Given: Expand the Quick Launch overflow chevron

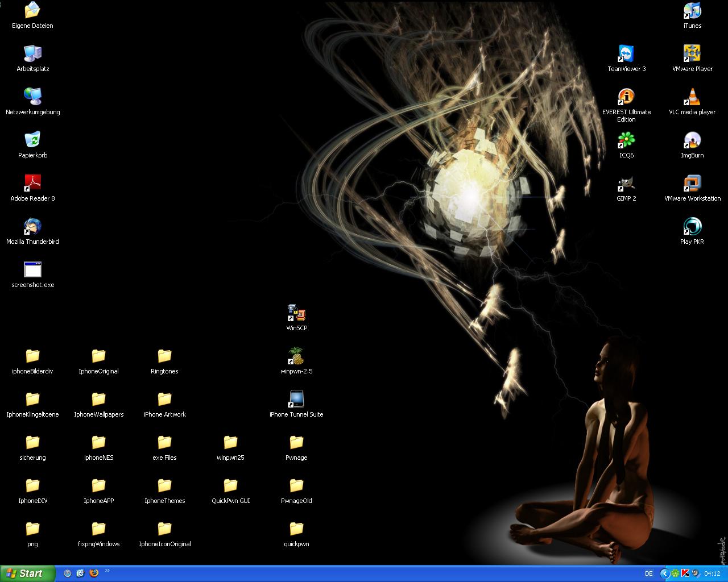Looking at the screenshot, I should click(107, 571).
